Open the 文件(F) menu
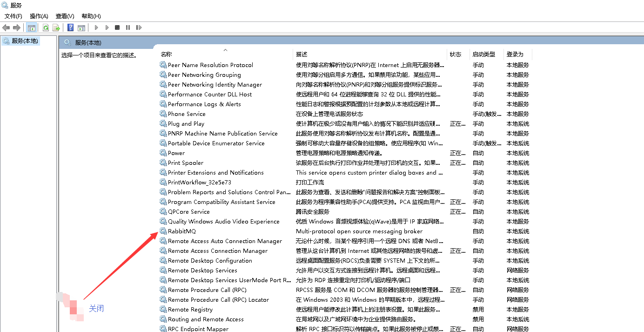This screenshot has height=332, width=644. (x=13, y=16)
